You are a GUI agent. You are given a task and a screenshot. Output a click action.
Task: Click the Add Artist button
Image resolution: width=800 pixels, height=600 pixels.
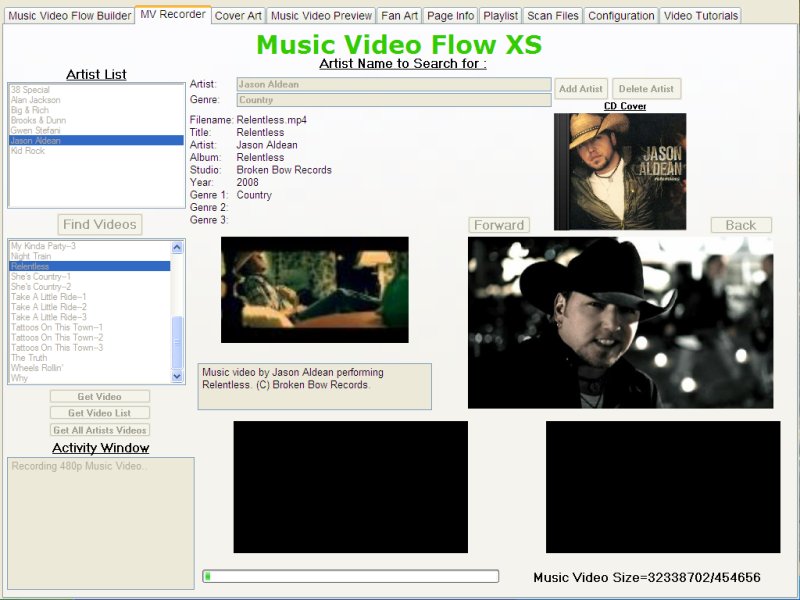click(x=580, y=88)
